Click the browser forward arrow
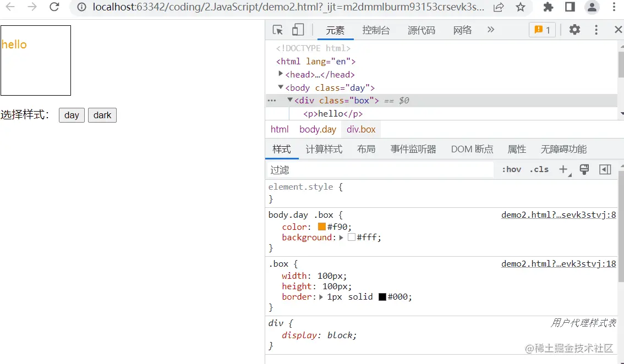The height and width of the screenshot is (364, 624). 32,7
